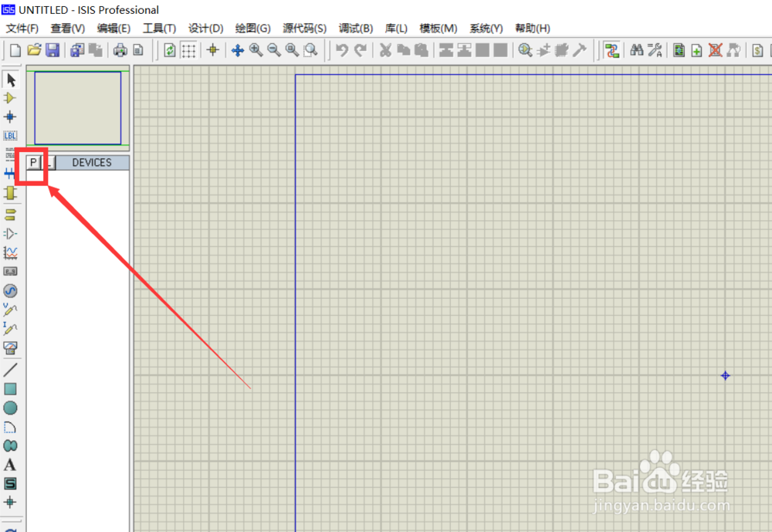
Task: Open the 文件(F) menu
Action: (x=22, y=29)
